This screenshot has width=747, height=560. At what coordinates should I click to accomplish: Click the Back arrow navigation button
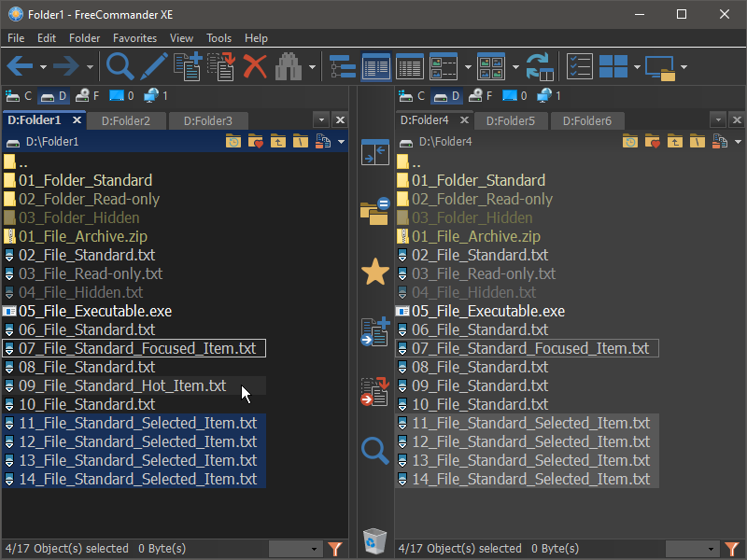click(21, 66)
